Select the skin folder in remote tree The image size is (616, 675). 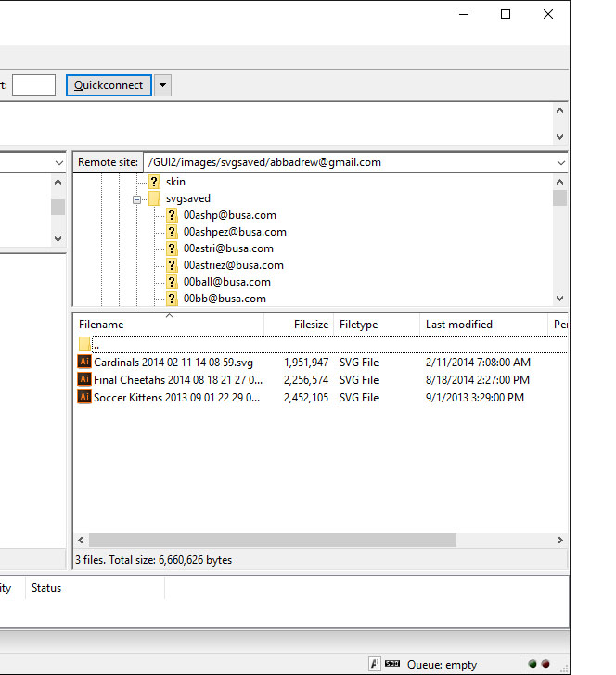click(x=175, y=182)
